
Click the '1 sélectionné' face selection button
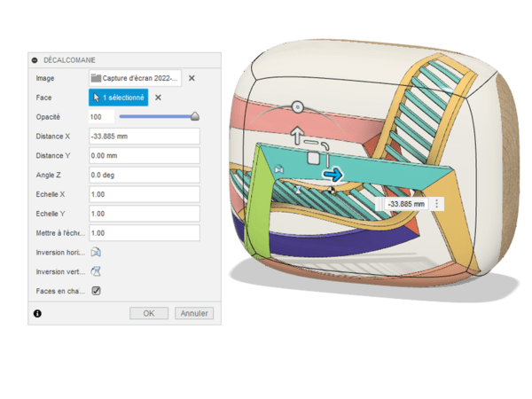(118, 98)
